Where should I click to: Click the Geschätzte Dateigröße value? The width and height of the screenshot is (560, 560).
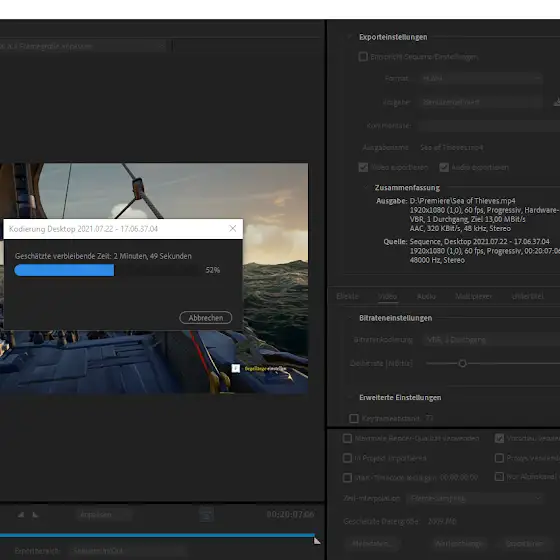tap(442, 521)
